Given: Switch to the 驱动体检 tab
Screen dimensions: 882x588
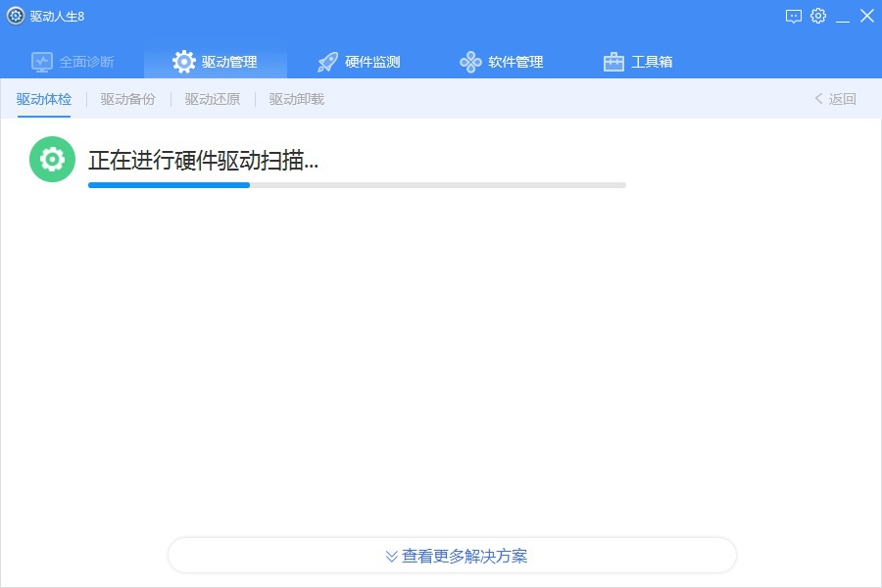Looking at the screenshot, I should coord(43,98).
